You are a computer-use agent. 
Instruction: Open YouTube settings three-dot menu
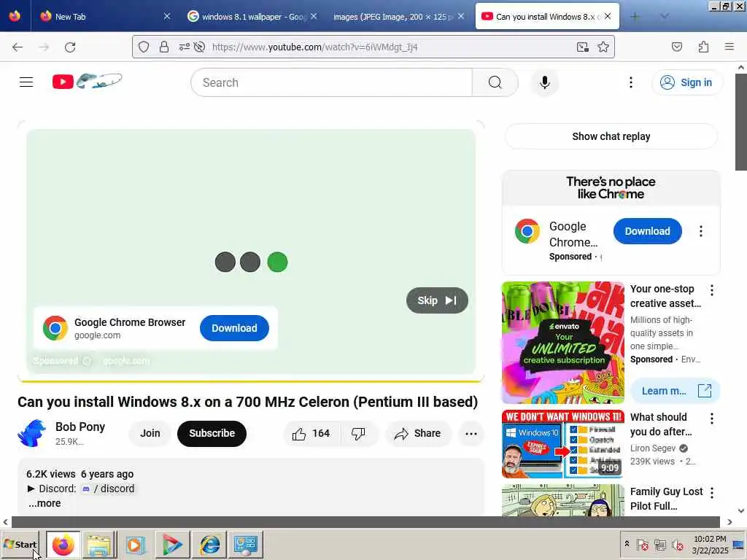coord(631,82)
